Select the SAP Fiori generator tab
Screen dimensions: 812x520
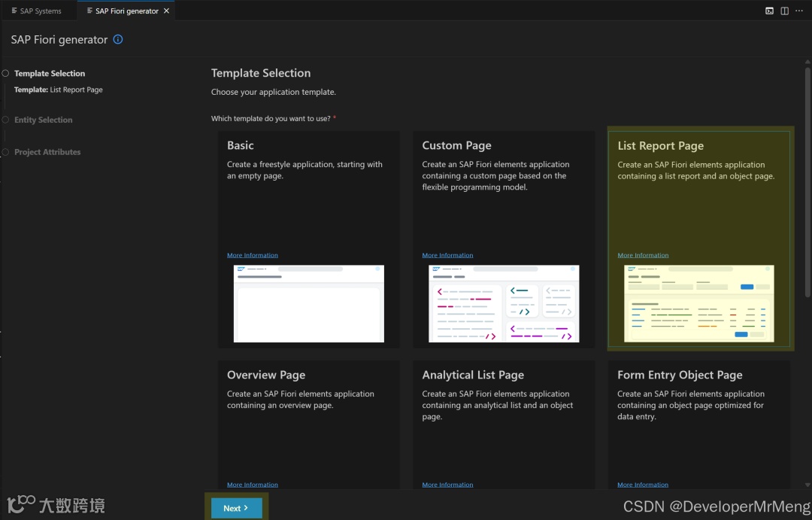coord(126,11)
